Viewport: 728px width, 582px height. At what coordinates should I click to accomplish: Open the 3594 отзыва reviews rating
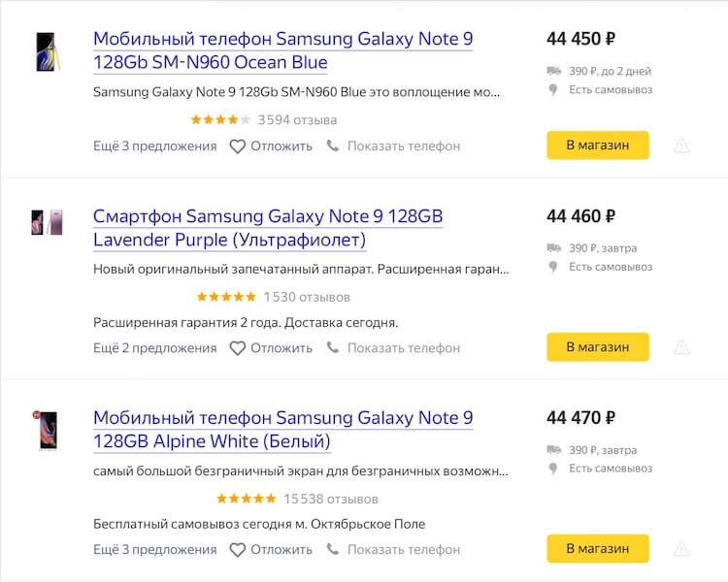[x=264, y=120]
